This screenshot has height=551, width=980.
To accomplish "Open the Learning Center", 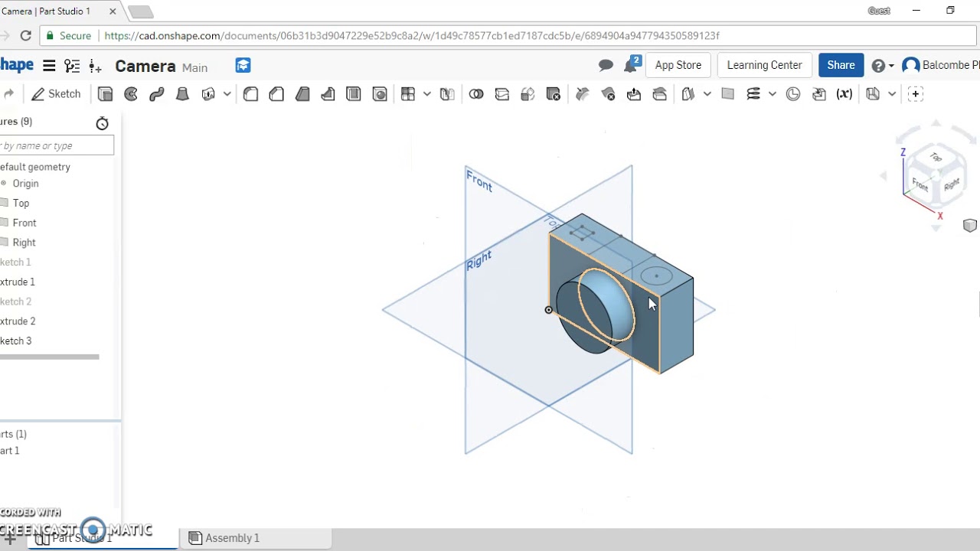I will coord(764,65).
